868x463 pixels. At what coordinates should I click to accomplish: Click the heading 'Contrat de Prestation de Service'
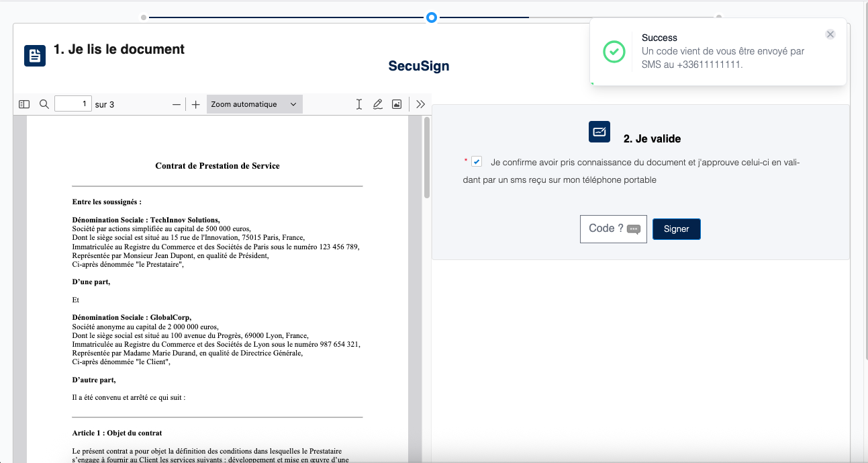click(x=218, y=166)
